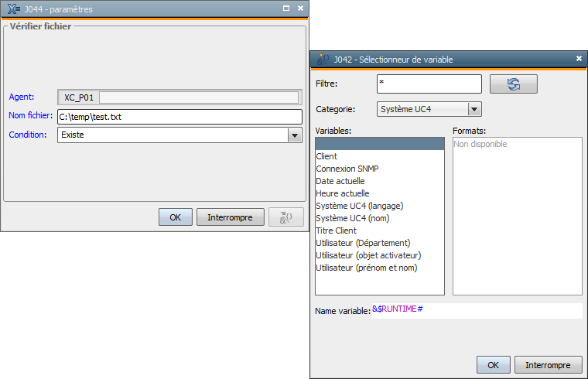Open the Condition dropdown showing Existe
This screenshot has height=379, width=588.
pos(294,135)
